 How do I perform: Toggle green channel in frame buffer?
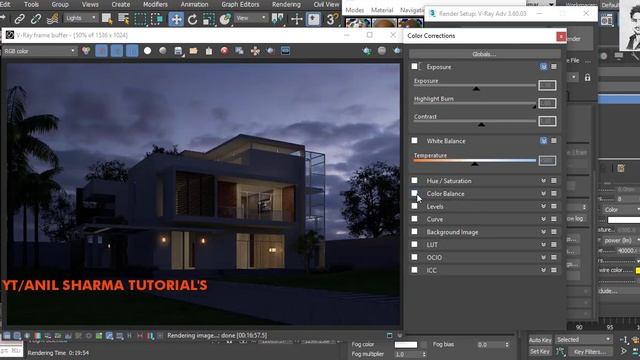point(117,51)
